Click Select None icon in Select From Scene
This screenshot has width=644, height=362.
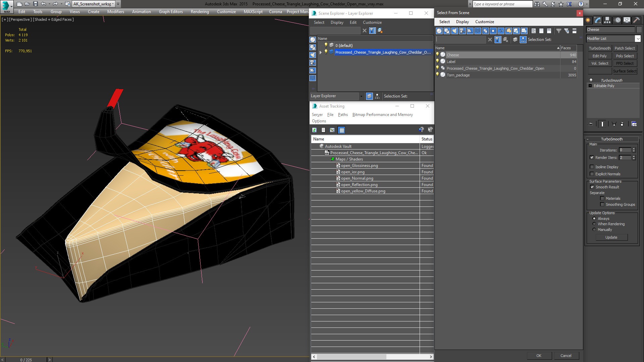point(541,31)
